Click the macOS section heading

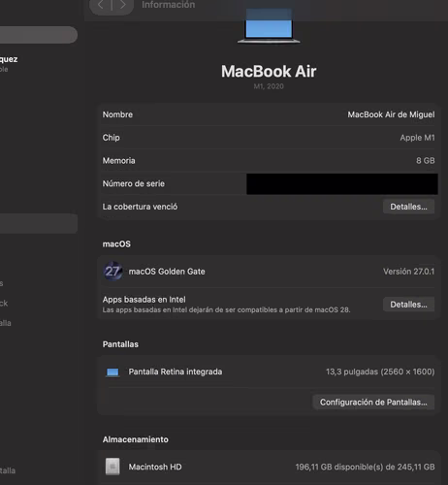(116, 244)
